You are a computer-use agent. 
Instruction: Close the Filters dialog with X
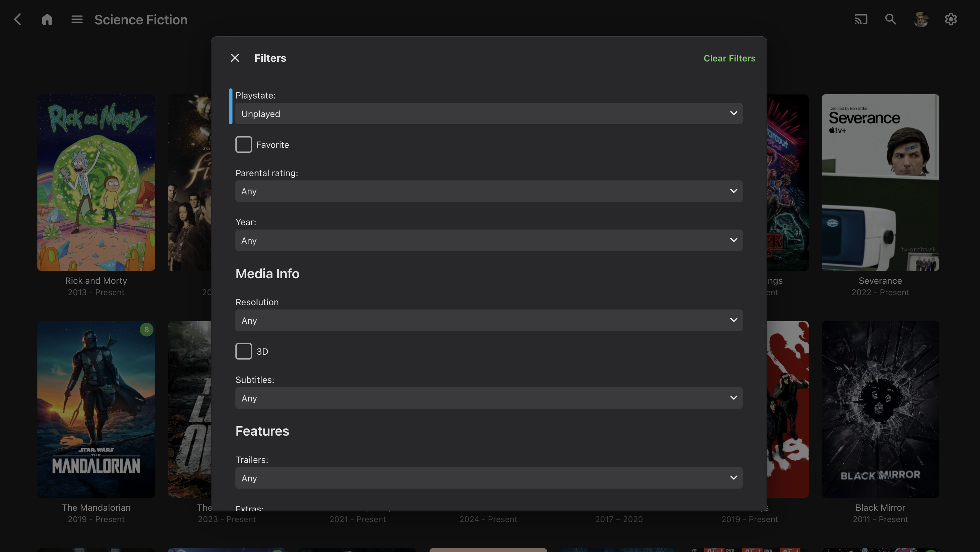pos(235,58)
